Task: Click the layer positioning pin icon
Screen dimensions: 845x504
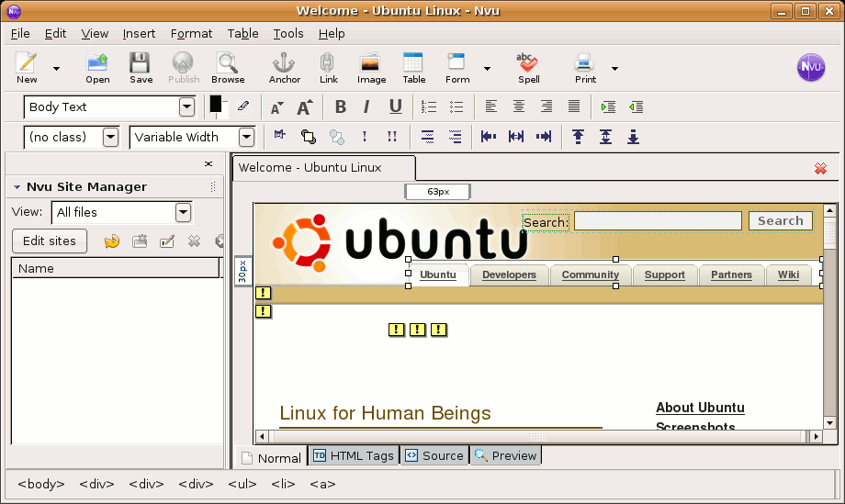Action: [x=280, y=135]
